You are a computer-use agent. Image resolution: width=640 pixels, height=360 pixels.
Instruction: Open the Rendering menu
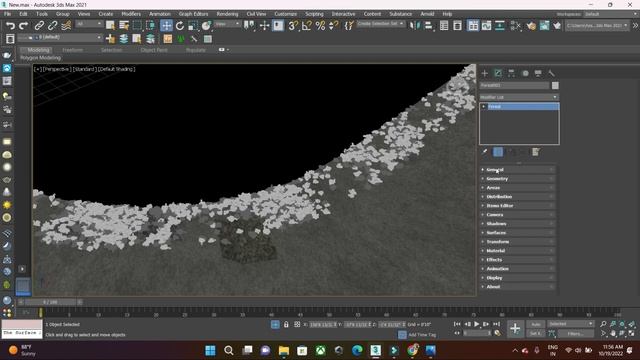(x=227, y=14)
